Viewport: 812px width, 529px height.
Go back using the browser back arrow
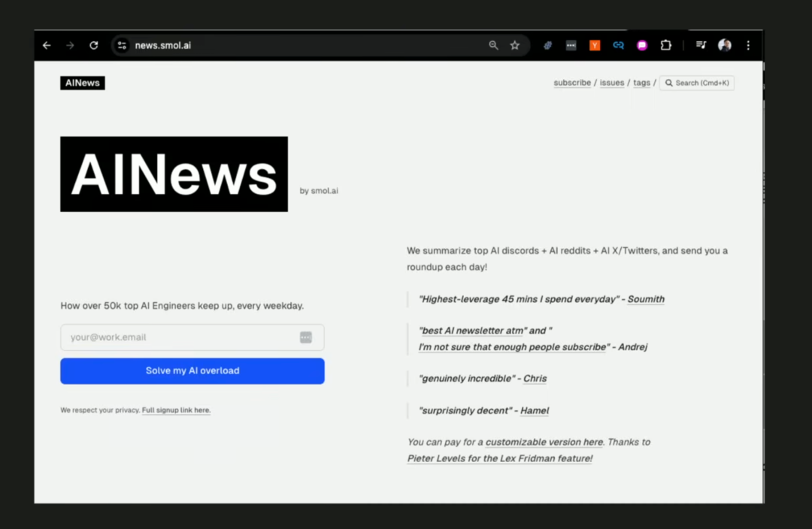click(x=47, y=46)
